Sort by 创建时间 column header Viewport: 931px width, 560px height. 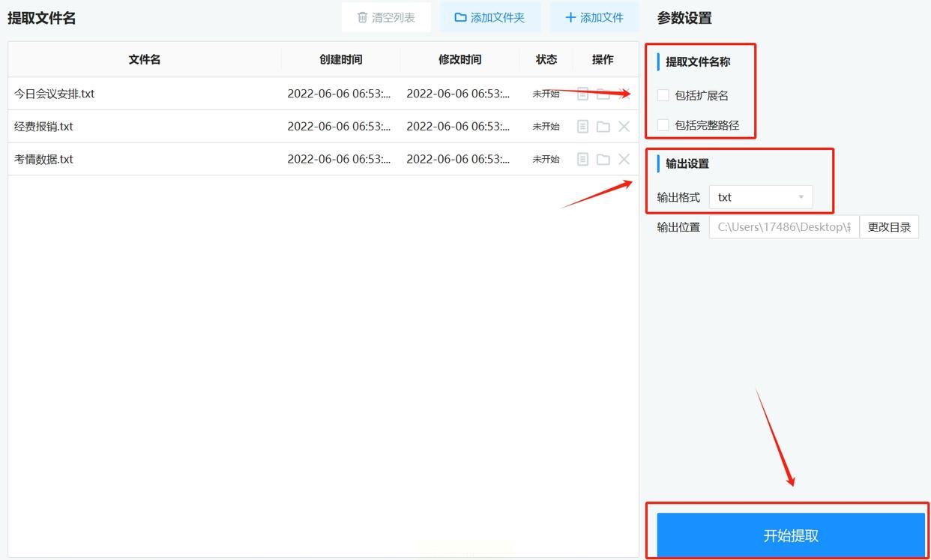click(341, 59)
